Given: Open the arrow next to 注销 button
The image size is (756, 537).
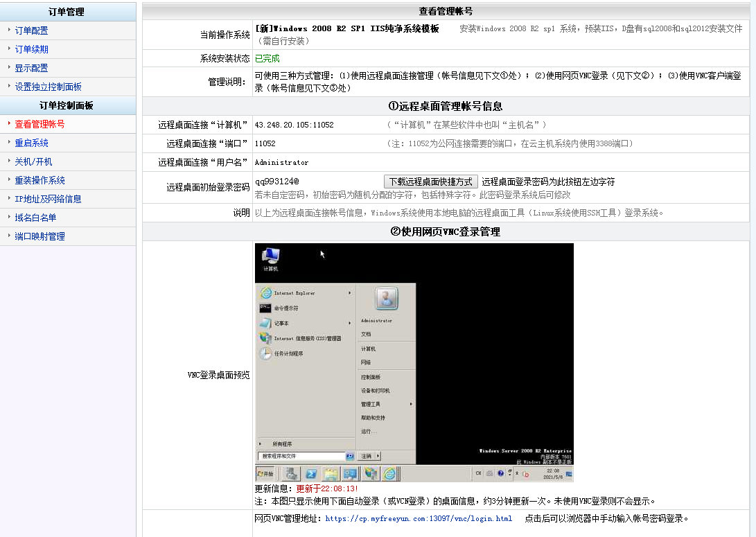Looking at the screenshot, I should coord(378,455).
